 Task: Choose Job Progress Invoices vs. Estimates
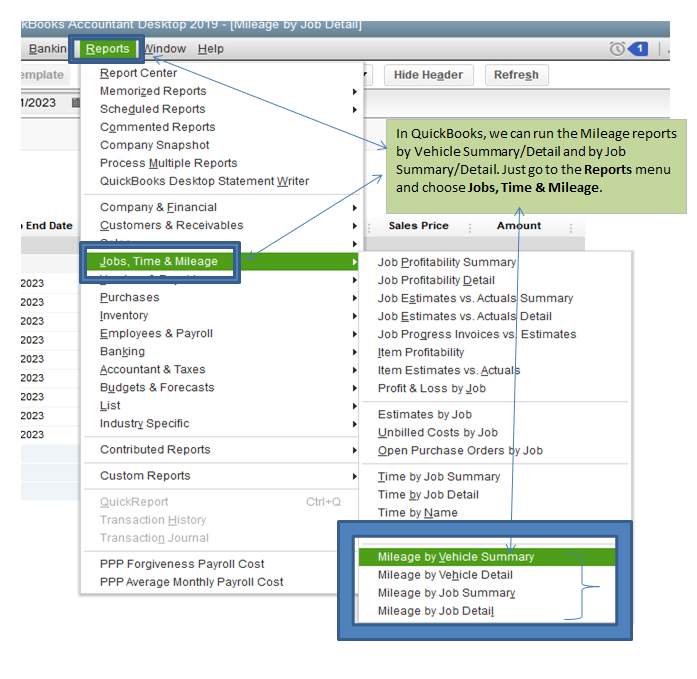[495, 334]
